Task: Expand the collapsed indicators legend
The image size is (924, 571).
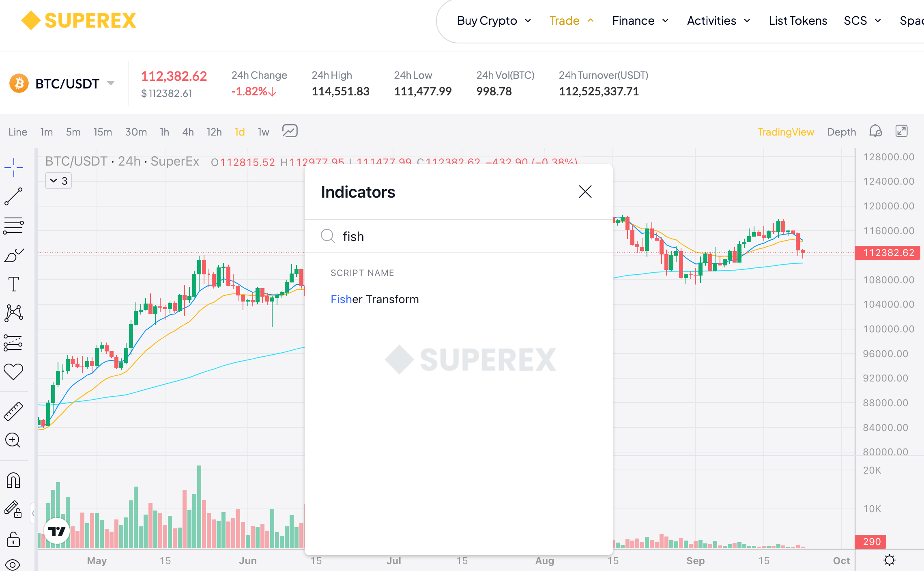Action: click(x=58, y=181)
